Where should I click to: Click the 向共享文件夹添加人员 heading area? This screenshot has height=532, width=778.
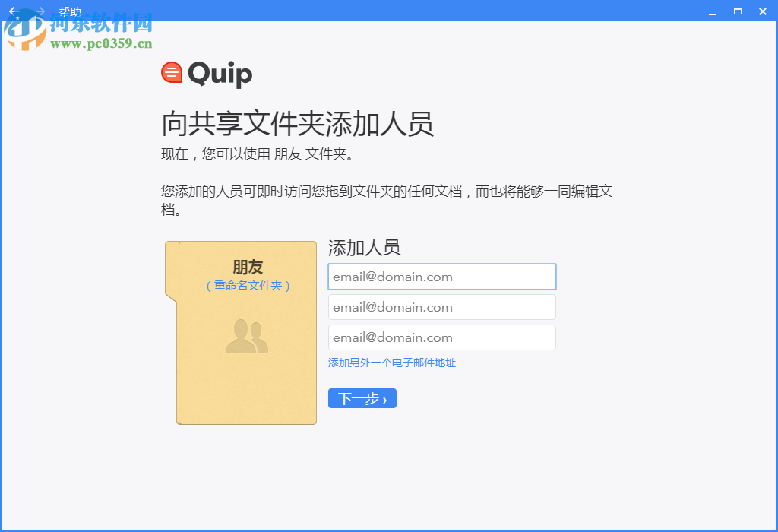pyautogui.click(x=298, y=125)
